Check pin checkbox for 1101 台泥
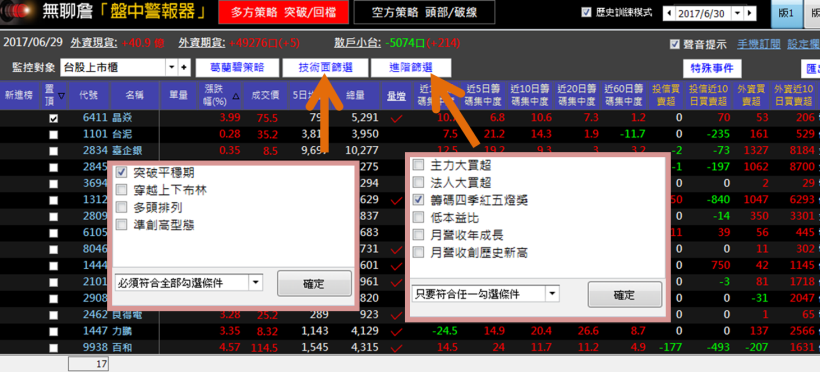This screenshot has width=820, height=372. pyautogui.click(x=53, y=135)
